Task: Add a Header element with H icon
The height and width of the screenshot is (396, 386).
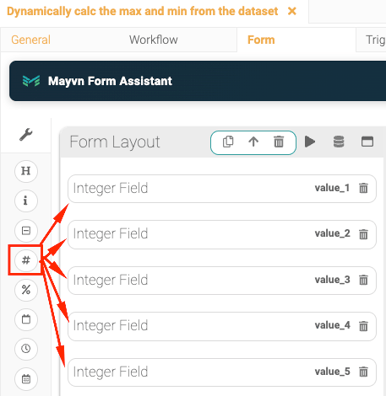Action: click(x=26, y=171)
